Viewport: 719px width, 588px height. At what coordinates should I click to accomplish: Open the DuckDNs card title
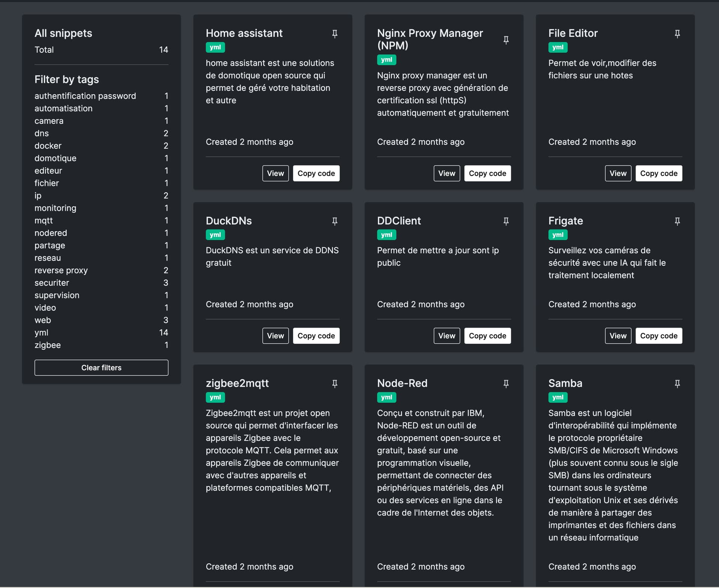coord(229,221)
